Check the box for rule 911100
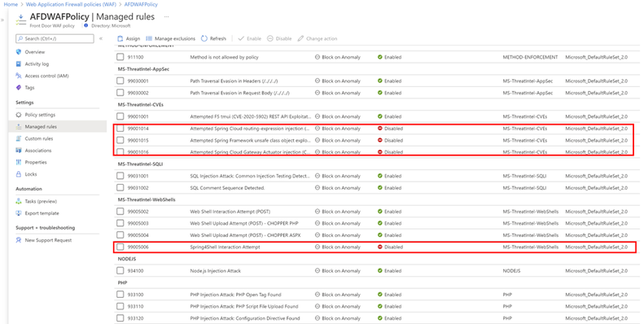644x324 pixels. (x=120, y=58)
